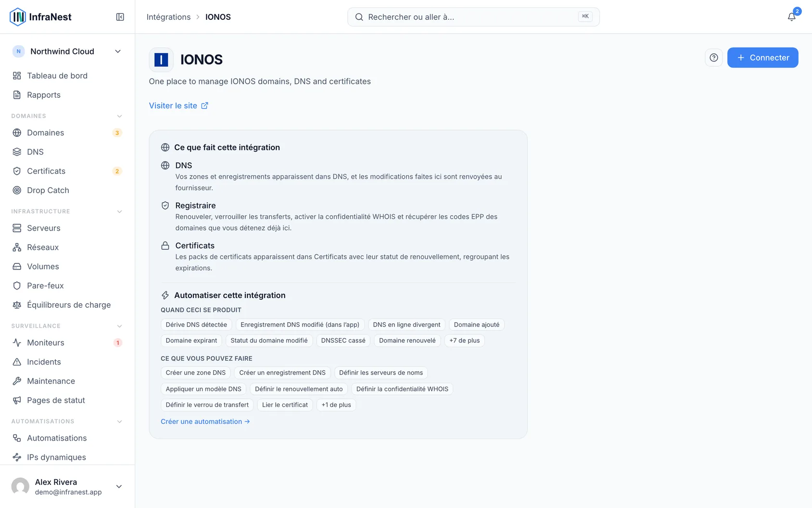Collapse the Automatisations sidebar section

(x=119, y=421)
